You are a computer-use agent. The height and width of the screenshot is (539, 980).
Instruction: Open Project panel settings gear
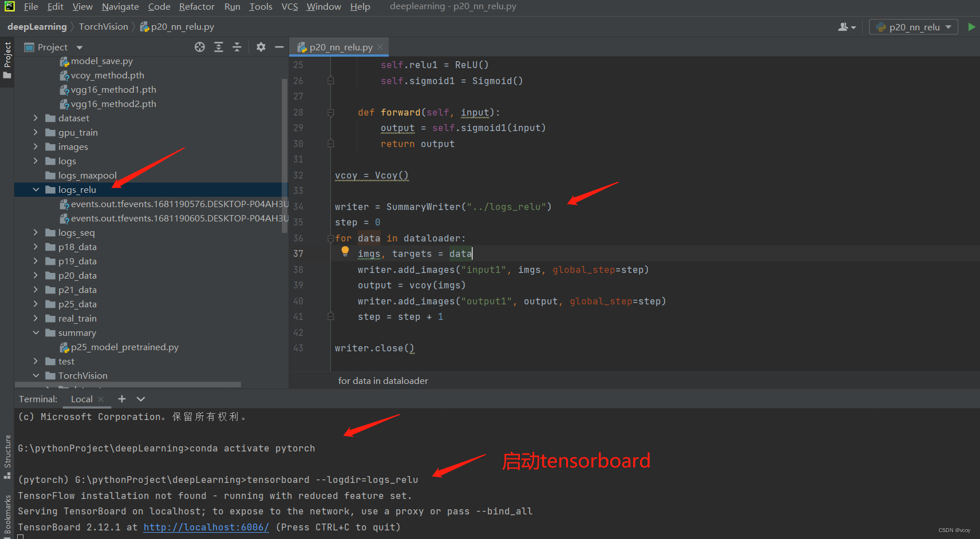[x=261, y=47]
